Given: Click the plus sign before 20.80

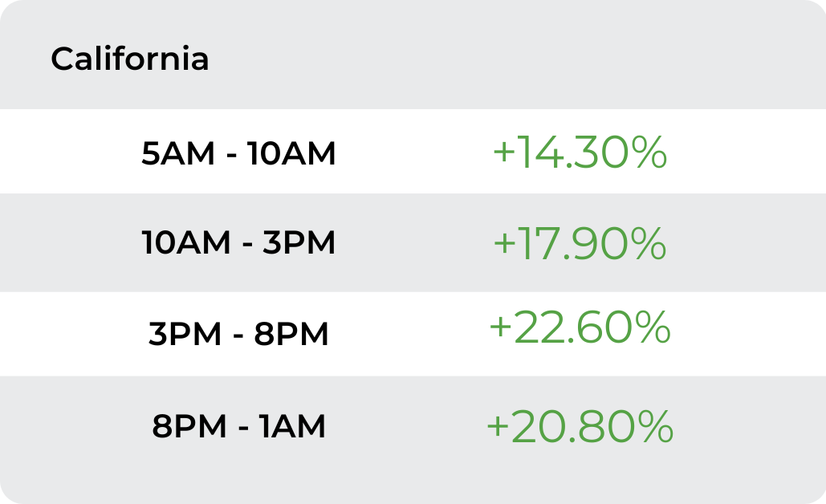Looking at the screenshot, I should (498, 427).
